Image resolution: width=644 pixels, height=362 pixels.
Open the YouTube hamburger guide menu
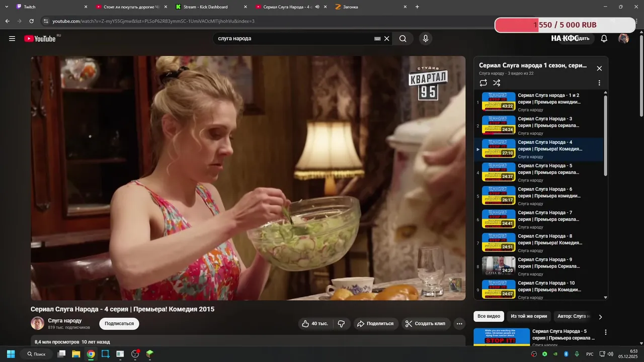pos(12,39)
